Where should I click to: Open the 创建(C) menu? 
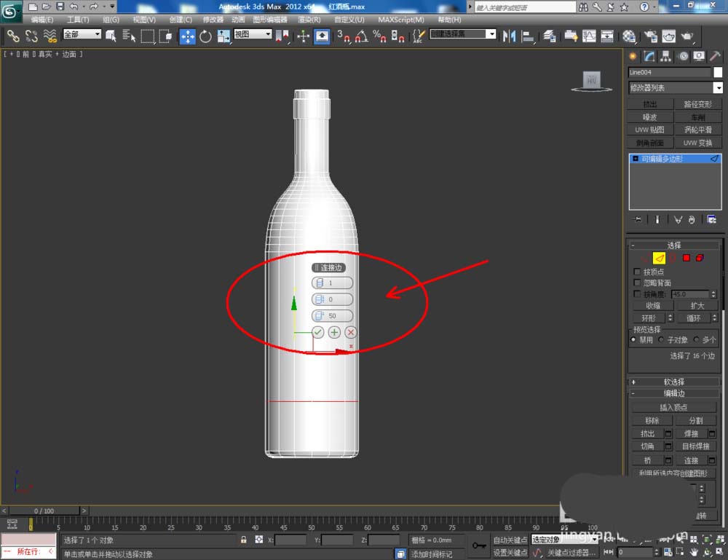(x=181, y=20)
